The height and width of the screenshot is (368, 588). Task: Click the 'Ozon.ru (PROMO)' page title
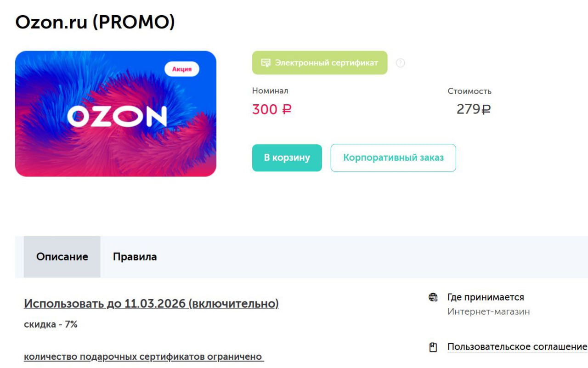click(96, 21)
